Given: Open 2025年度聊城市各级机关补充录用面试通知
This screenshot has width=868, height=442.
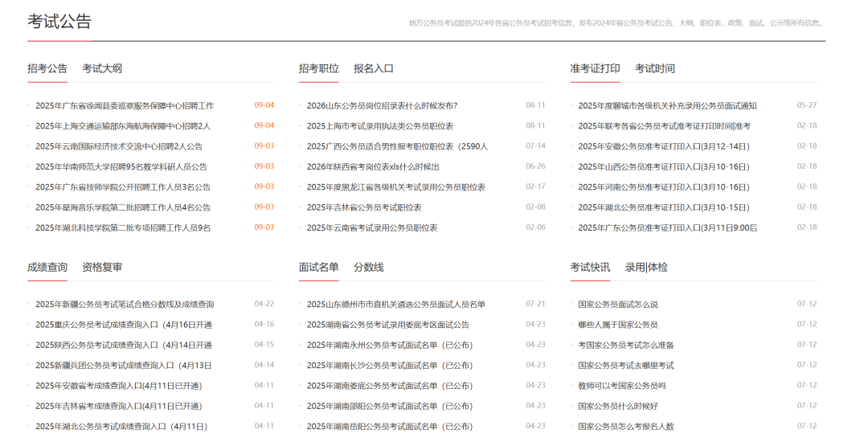Looking at the screenshot, I should pos(667,106).
